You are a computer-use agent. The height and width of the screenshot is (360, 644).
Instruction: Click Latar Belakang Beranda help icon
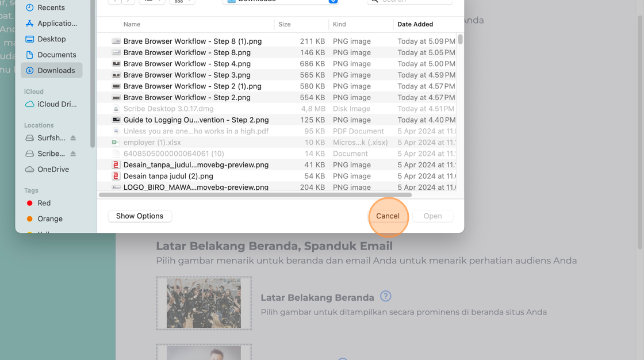386,296
